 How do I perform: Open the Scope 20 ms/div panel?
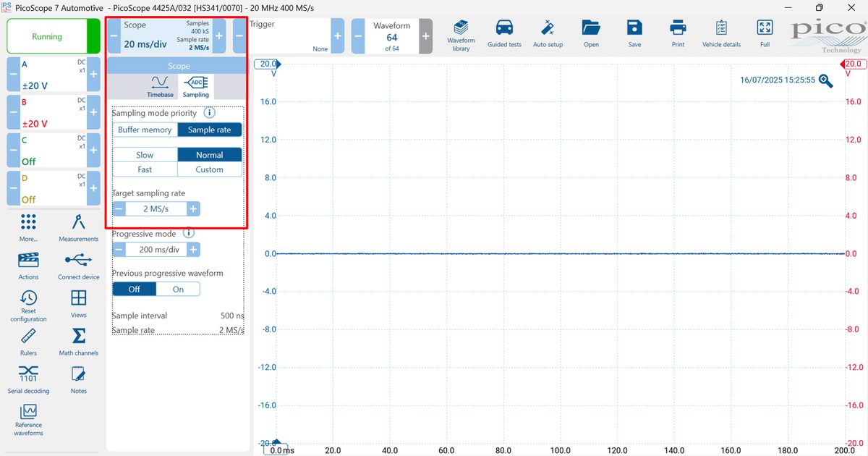point(166,35)
